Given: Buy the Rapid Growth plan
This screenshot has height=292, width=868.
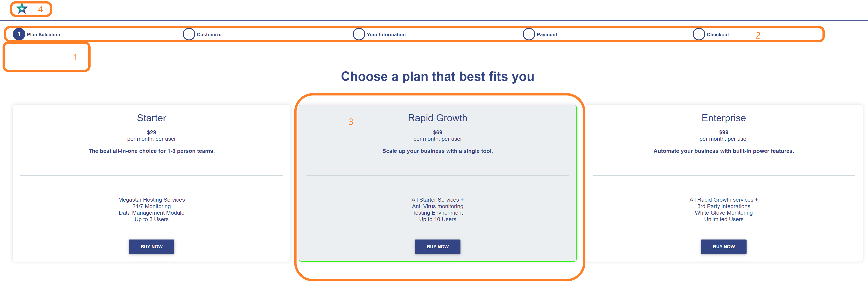Looking at the screenshot, I should point(438,246).
